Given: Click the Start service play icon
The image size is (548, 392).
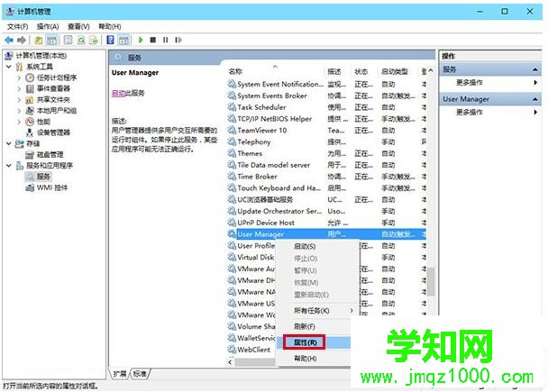Looking at the screenshot, I should click(x=141, y=40).
